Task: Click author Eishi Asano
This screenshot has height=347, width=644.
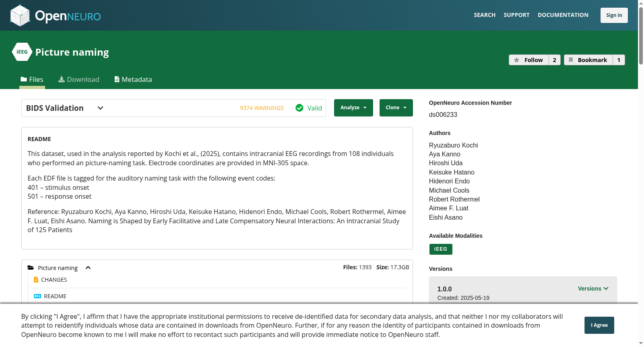Action: pyautogui.click(x=446, y=217)
